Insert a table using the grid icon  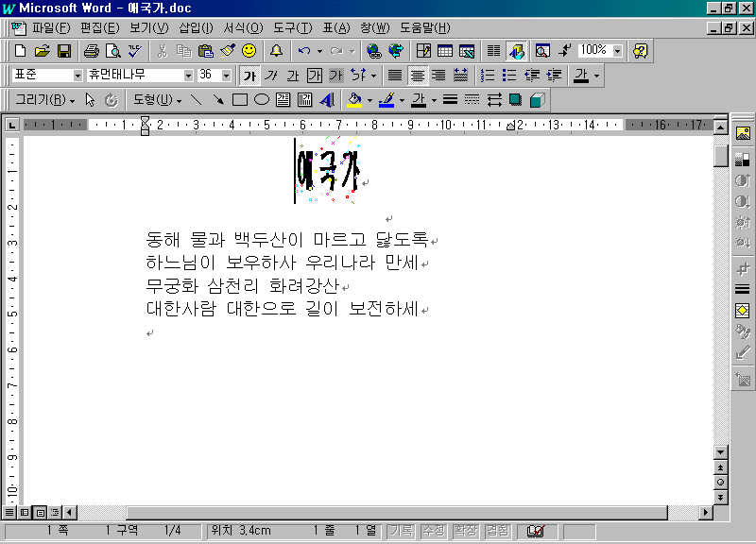[x=445, y=51]
